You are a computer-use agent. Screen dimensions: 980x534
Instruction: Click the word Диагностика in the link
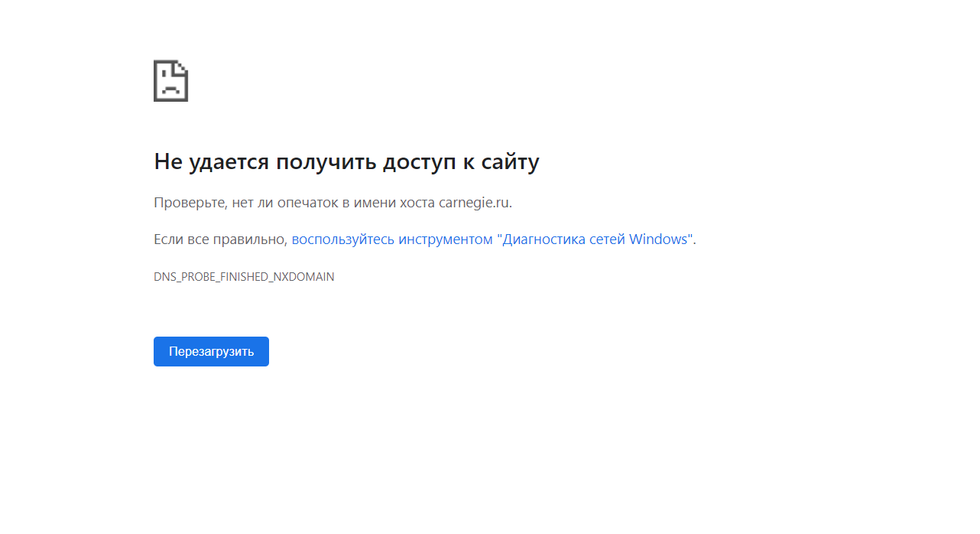click(x=543, y=239)
